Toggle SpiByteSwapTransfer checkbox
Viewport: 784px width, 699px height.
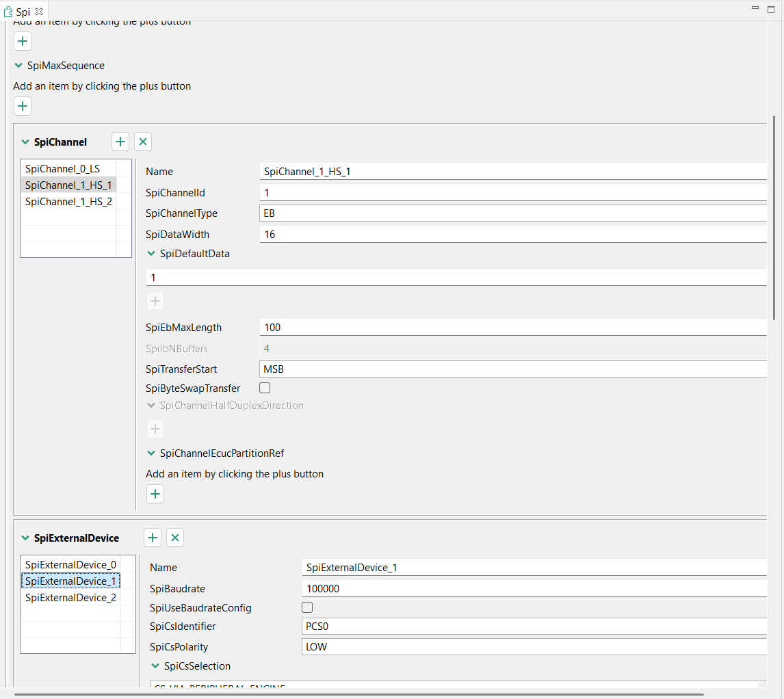pyautogui.click(x=265, y=388)
